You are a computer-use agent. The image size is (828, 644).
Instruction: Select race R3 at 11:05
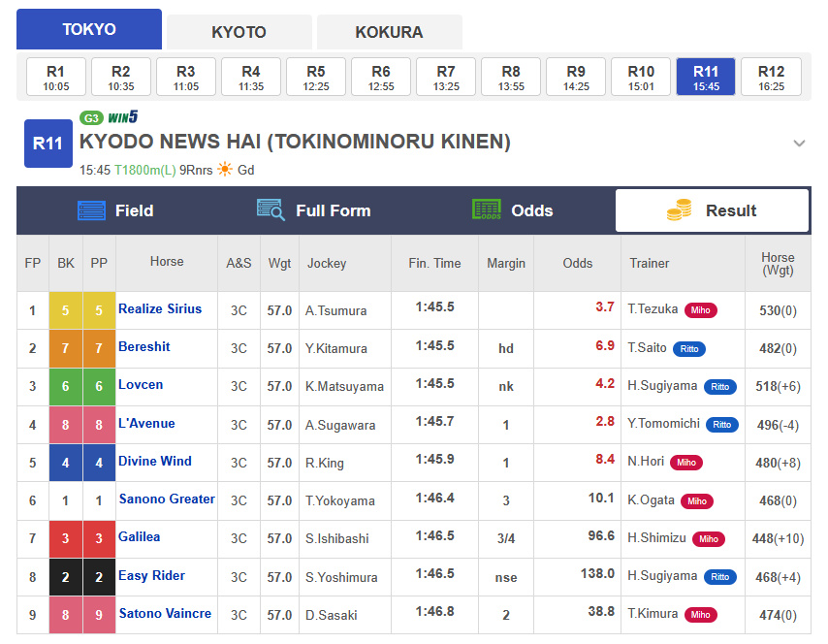(186, 78)
